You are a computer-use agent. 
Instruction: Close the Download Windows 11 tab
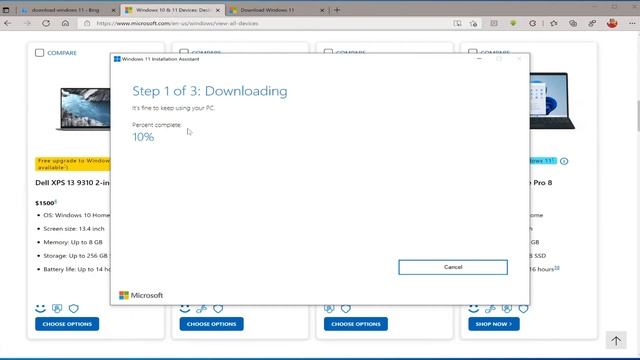(x=322, y=10)
